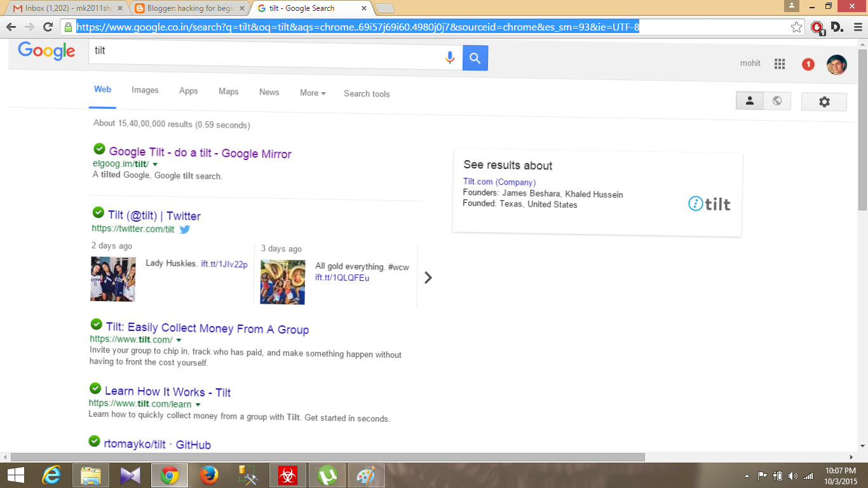Click green checkmark beside Learn How It Works
The image size is (868, 488).
(x=95, y=388)
